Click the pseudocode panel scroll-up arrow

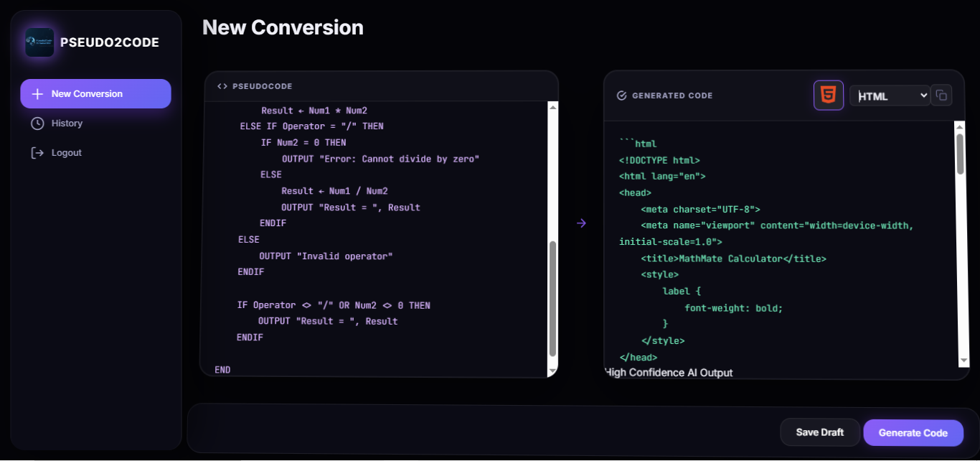552,107
